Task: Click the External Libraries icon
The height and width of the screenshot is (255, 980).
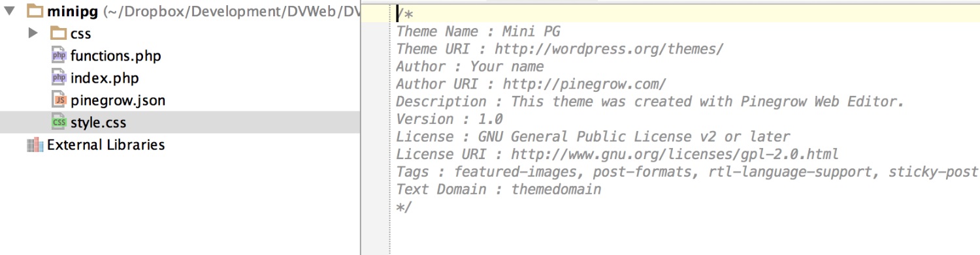Action: [x=35, y=145]
